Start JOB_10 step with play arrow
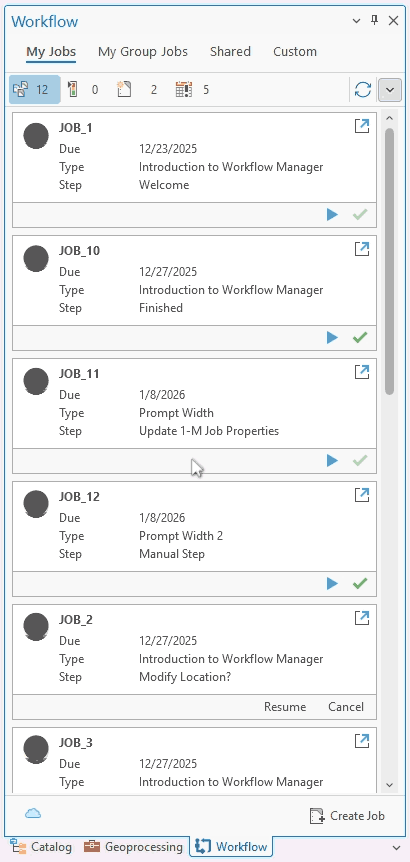This screenshot has width=410, height=862. click(332, 338)
